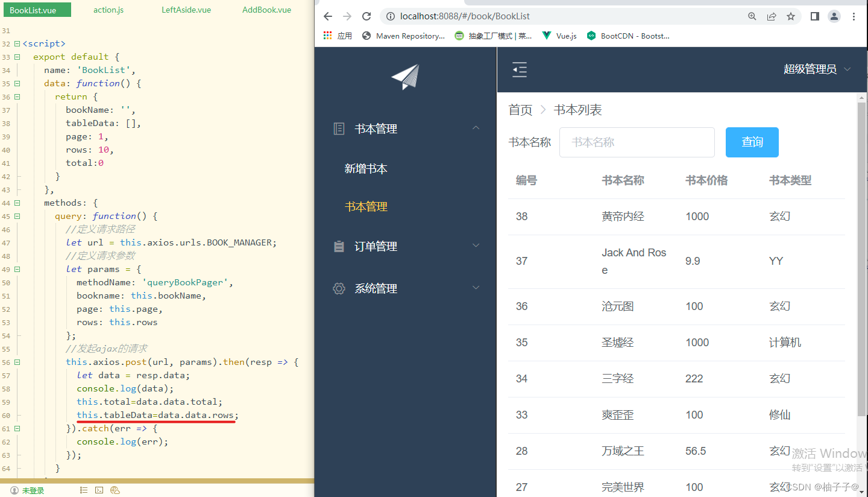Click the 黄帝内经 table cell
The width and height of the screenshot is (868, 497).
pyautogui.click(x=623, y=217)
